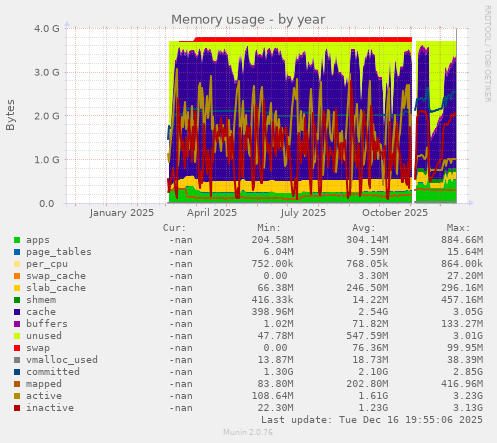This screenshot has width=497, height=443.
Task: Click the '4.0 G' y-axis tick label
Action: 47,28
